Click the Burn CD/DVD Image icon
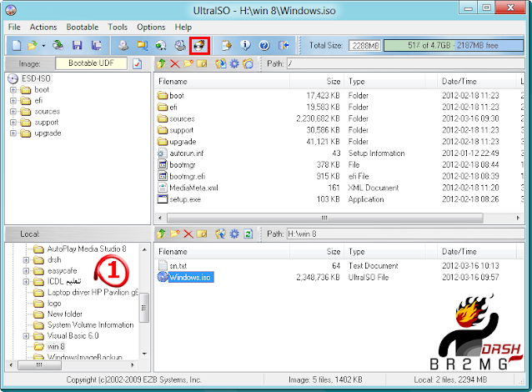532x392 pixels. (x=200, y=46)
